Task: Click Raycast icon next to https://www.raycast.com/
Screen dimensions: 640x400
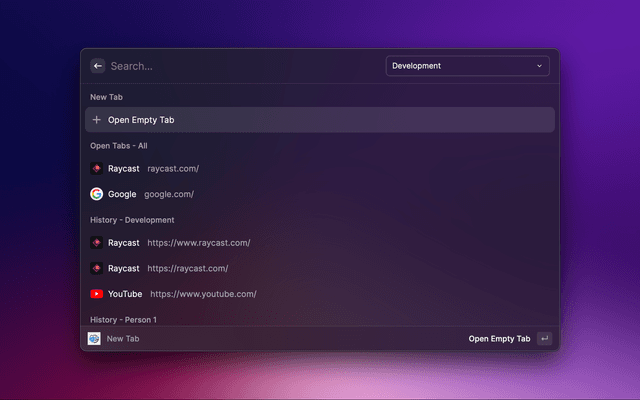Action: [97, 243]
